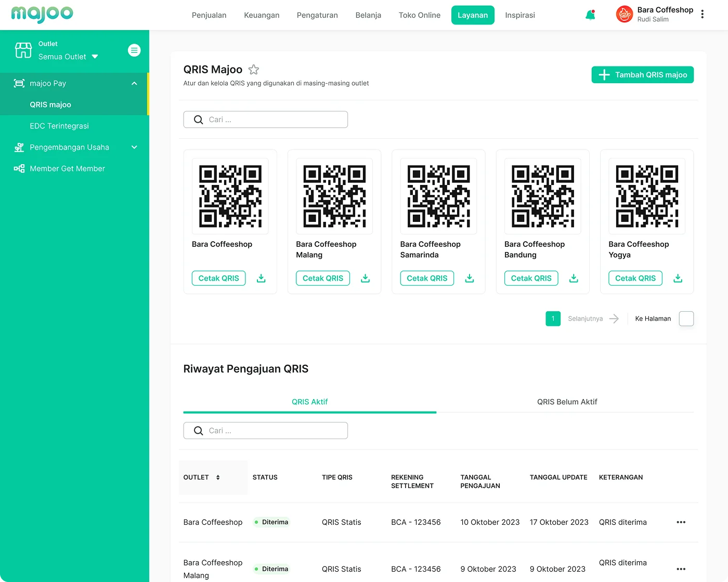Click the Bara Coffeeshop Bandung QR thumbnail
728x582 pixels.
(543, 196)
